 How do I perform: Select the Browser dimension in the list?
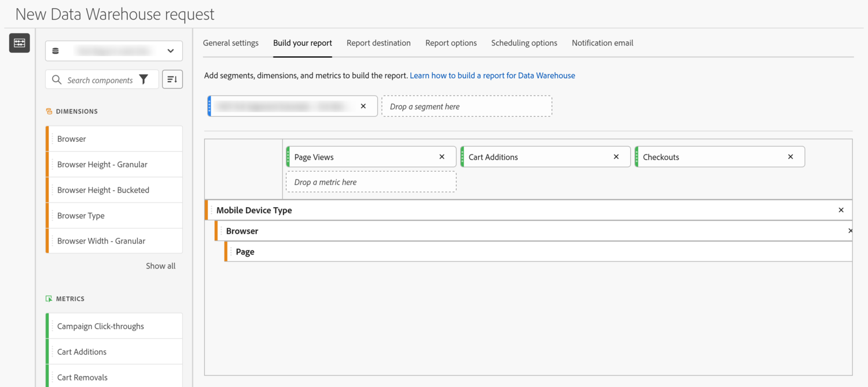[x=114, y=139]
